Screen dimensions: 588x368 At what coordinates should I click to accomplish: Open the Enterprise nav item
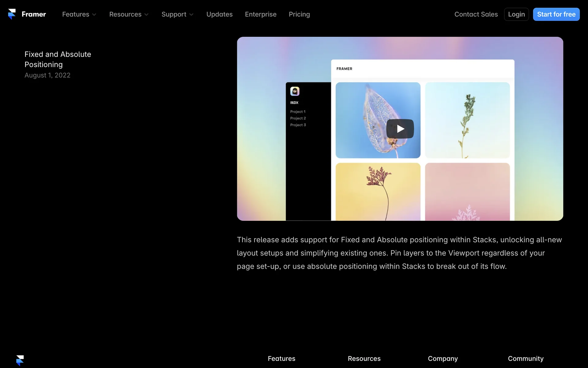[261, 14]
